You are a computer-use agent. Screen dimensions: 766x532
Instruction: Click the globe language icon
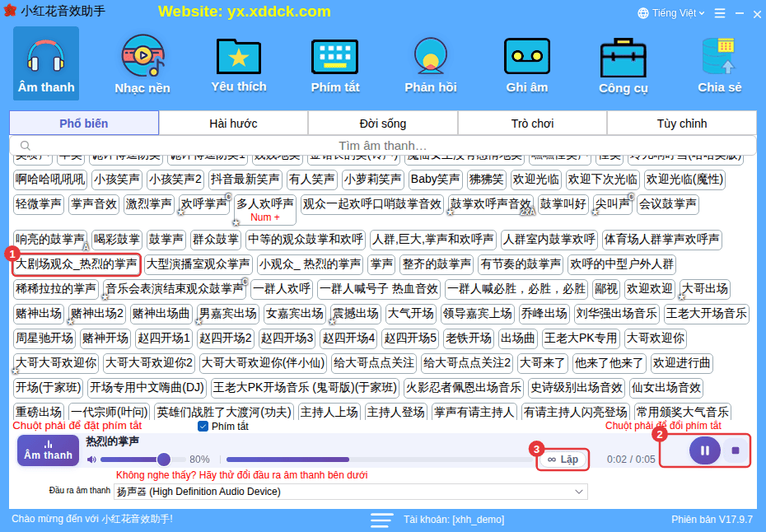click(x=643, y=13)
